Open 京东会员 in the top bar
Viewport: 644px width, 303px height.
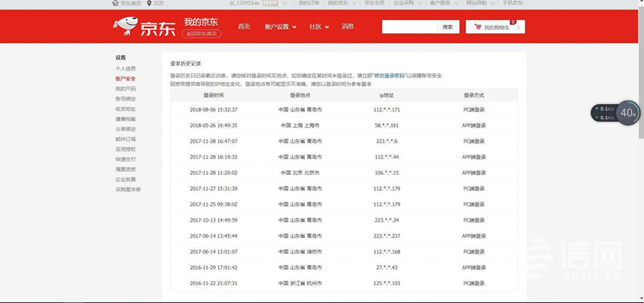click(x=374, y=3)
